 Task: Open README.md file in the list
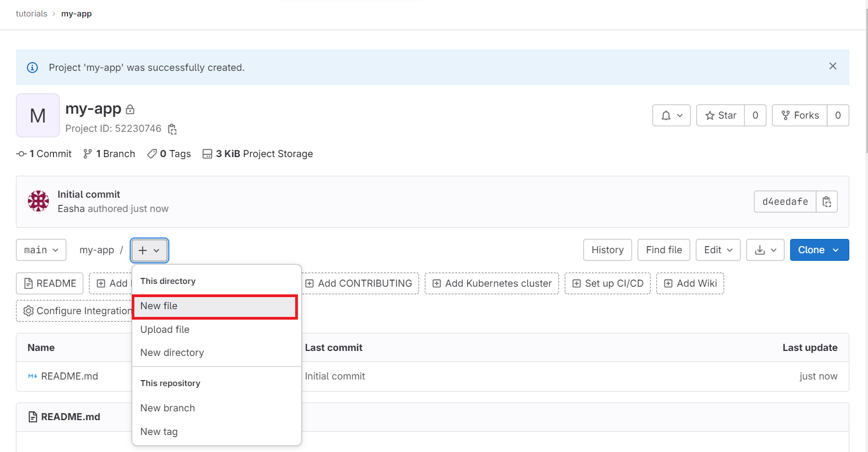point(70,376)
